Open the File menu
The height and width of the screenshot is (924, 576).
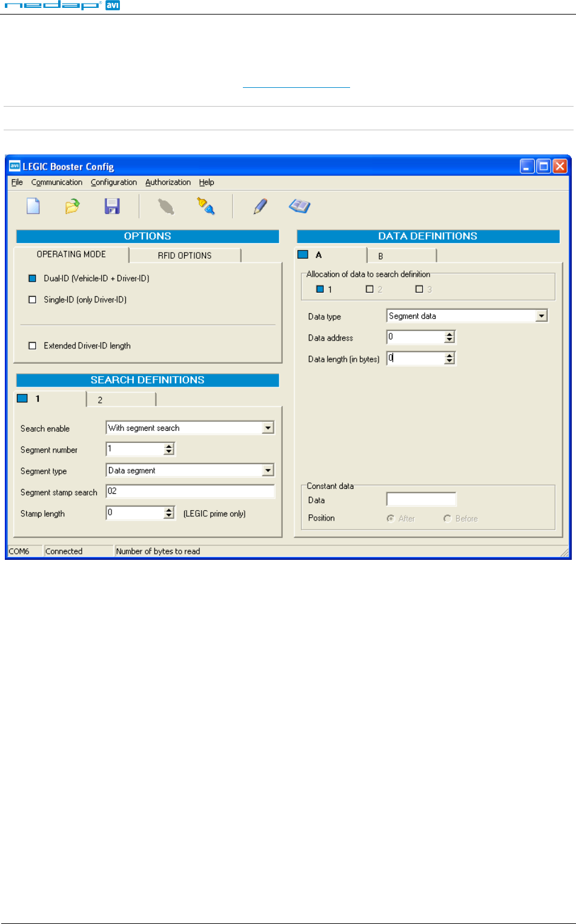click(x=17, y=182)
